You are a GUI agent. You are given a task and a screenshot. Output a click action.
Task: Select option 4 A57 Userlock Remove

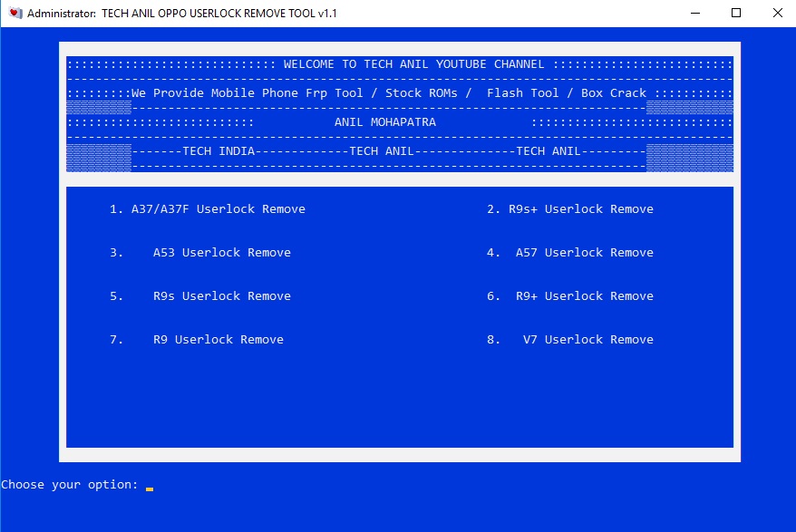point(570,252)
